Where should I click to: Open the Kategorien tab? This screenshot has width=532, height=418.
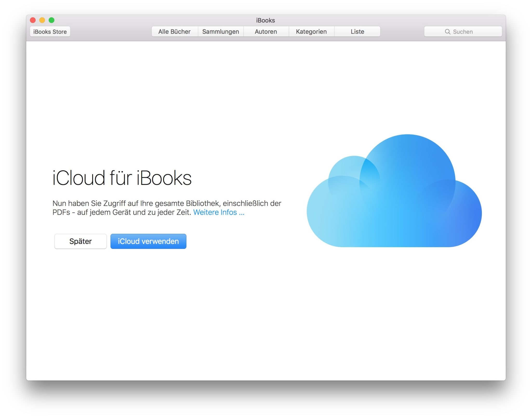pos(311,32)
